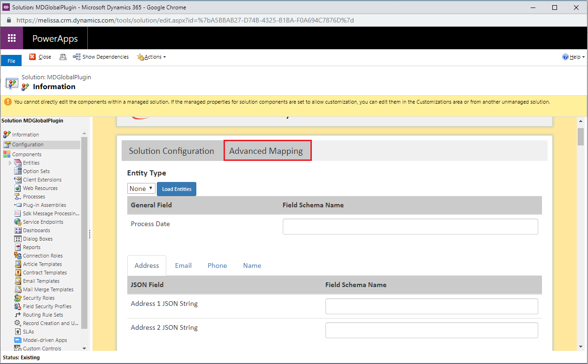
Task: Click the Help question mark icon
Action: tap(565, 57)
